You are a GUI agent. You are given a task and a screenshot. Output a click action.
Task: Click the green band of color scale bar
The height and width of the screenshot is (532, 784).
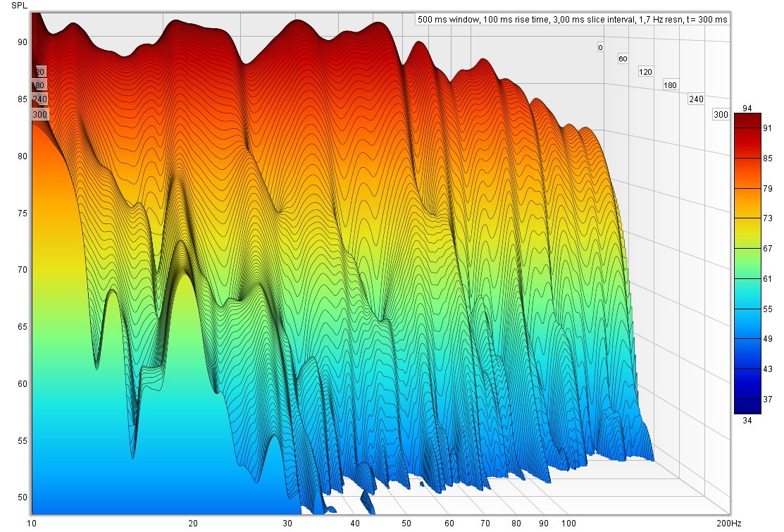(747, 264)
